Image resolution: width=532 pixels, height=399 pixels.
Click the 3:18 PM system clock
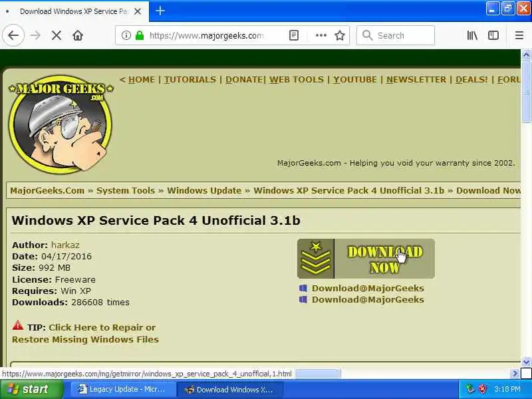point(507,389)
